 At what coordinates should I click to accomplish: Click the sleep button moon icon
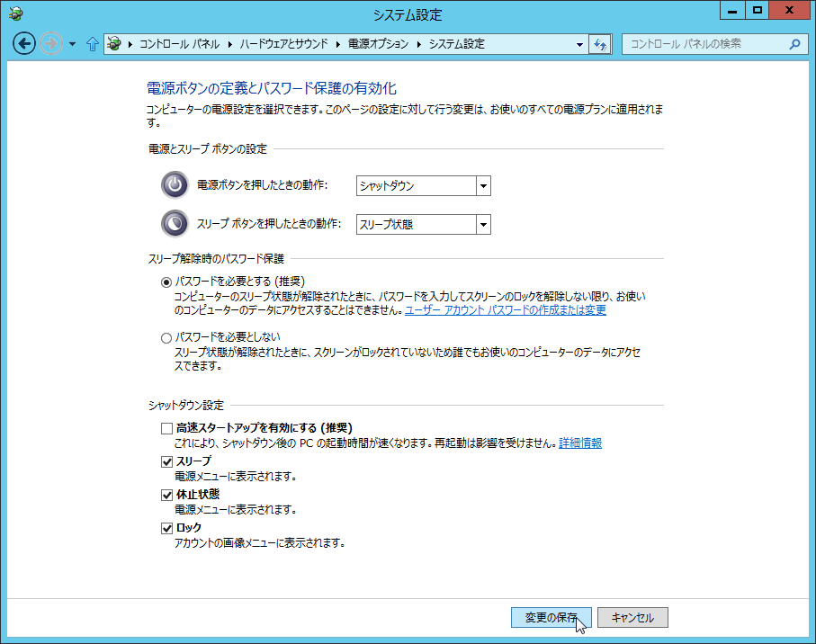click(175, 224)
